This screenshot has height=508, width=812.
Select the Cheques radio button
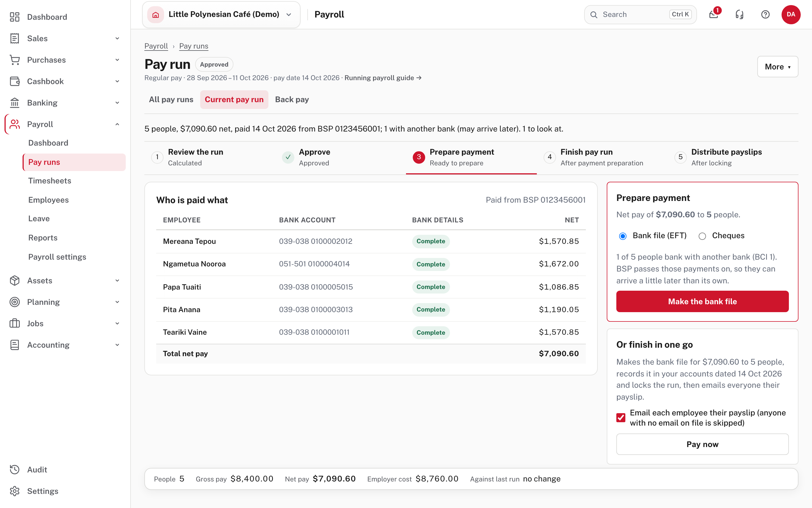[x=702, y=236]
